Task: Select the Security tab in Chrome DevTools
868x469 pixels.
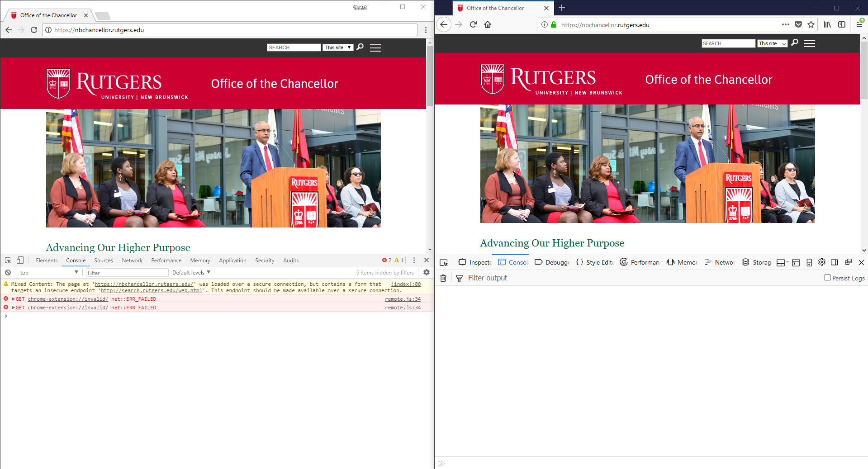Action: tap(265, 261)
